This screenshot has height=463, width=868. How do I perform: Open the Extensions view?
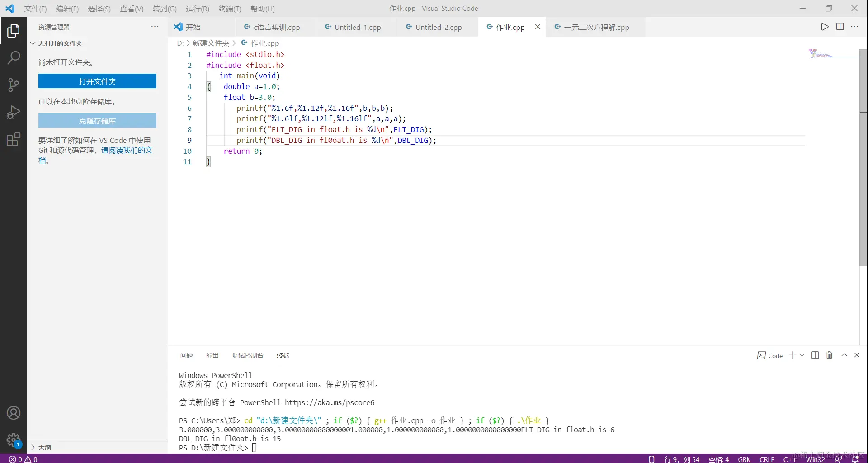14,139
